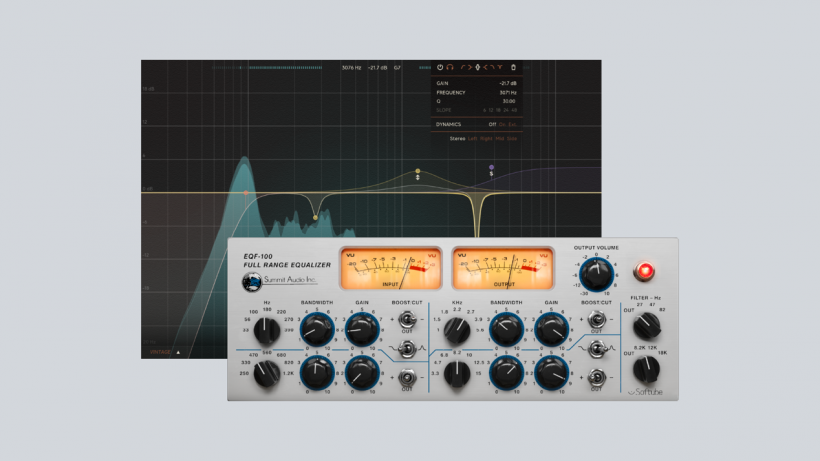The image size is (820, 461).
Task: Click lower Bandwidth knob in Hz section
Action: click(317, 373)
